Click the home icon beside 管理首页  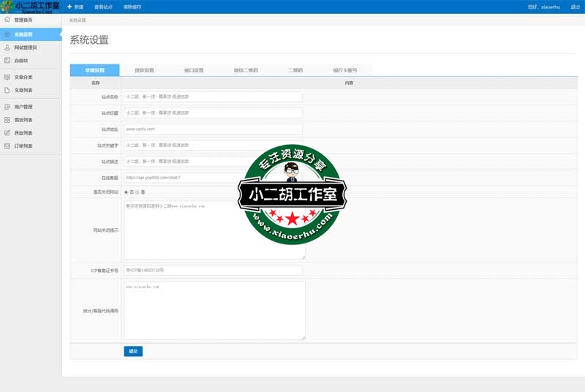pos(7,20)
